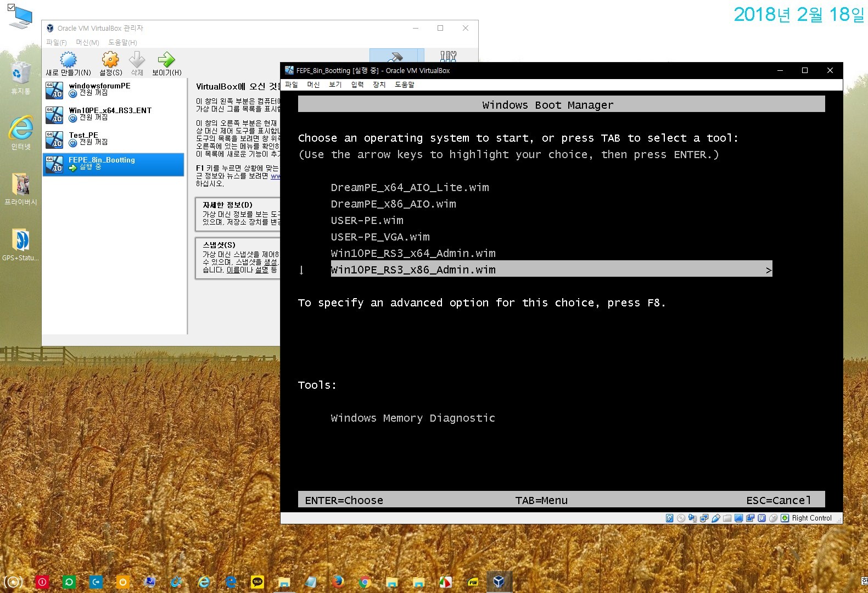The image size is (868, 593).
Task: Open the 도움말(H) menu in VirtualBox Manager
Action: [122, 42]
